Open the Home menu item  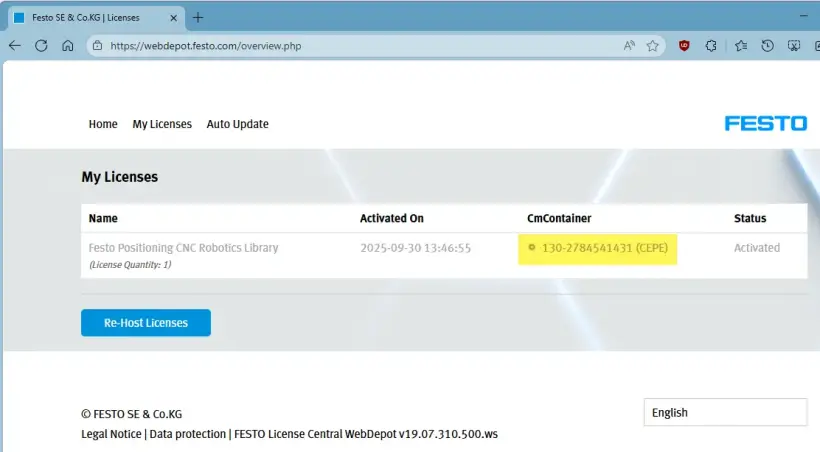103,124
